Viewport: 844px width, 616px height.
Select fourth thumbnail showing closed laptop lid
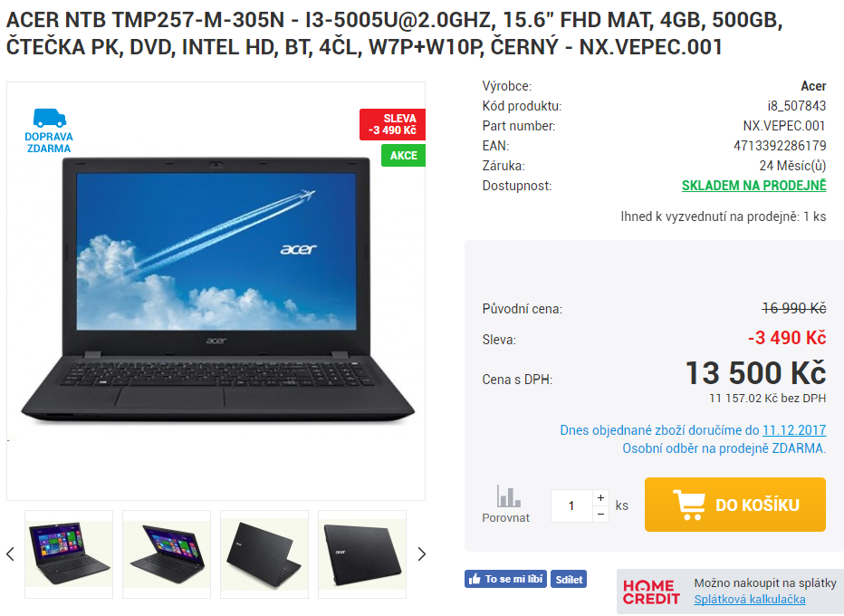tap(362, 554)
